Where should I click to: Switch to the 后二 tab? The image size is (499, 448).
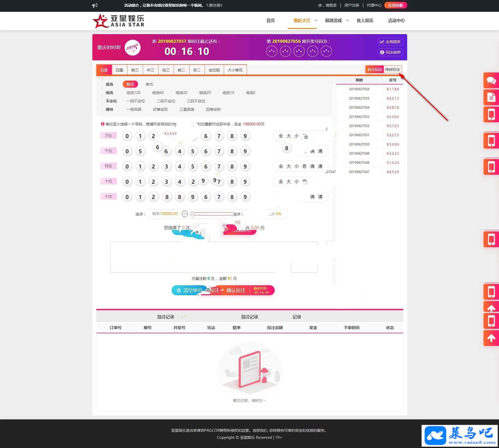click(x=197, y=70)
